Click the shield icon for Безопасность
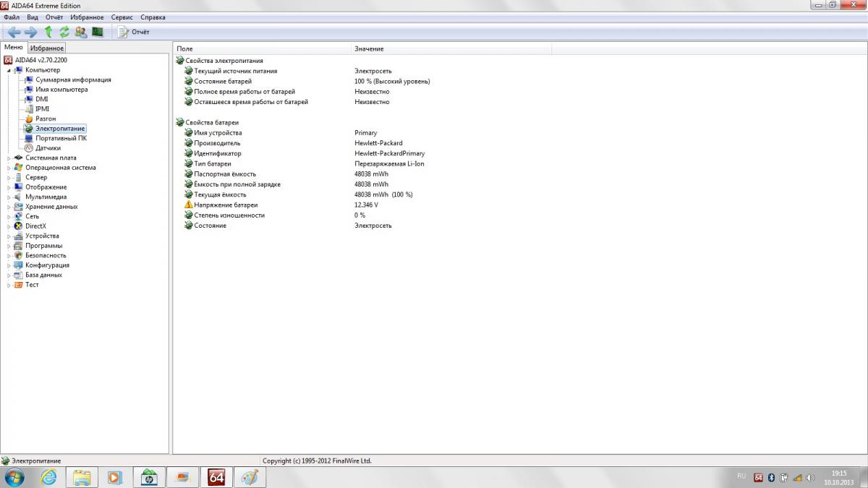 (x=19, y=255)
